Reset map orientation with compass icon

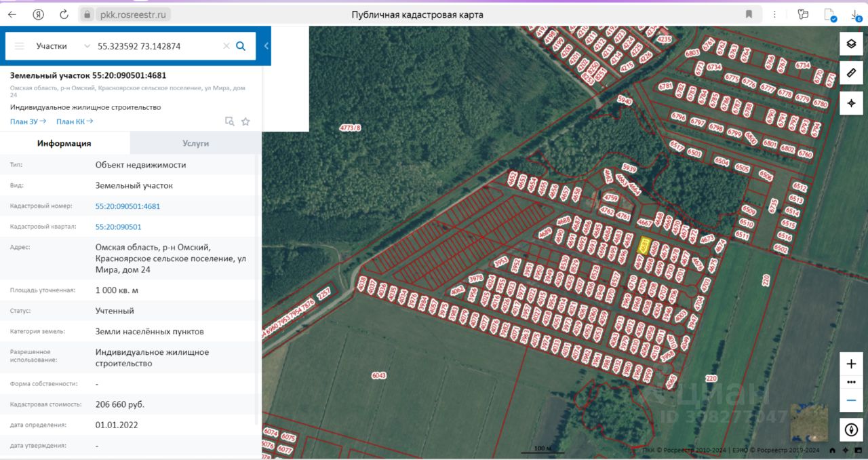pyautogui.click(x=851, y=429)
